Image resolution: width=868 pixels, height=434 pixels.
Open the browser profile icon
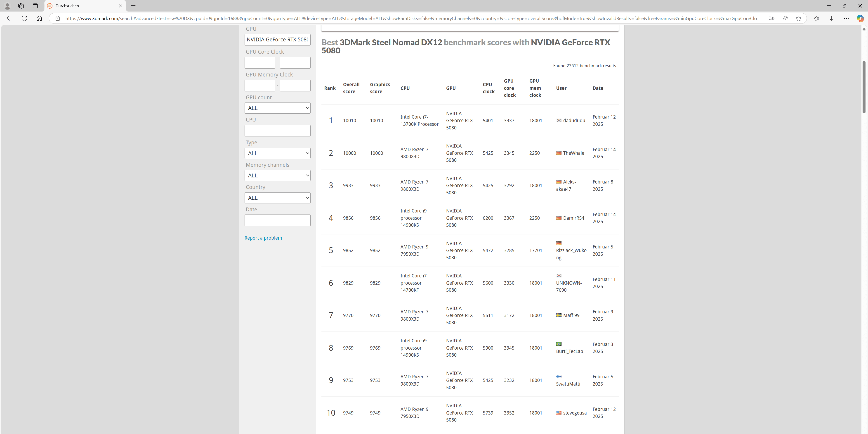(x=7, y=6)
